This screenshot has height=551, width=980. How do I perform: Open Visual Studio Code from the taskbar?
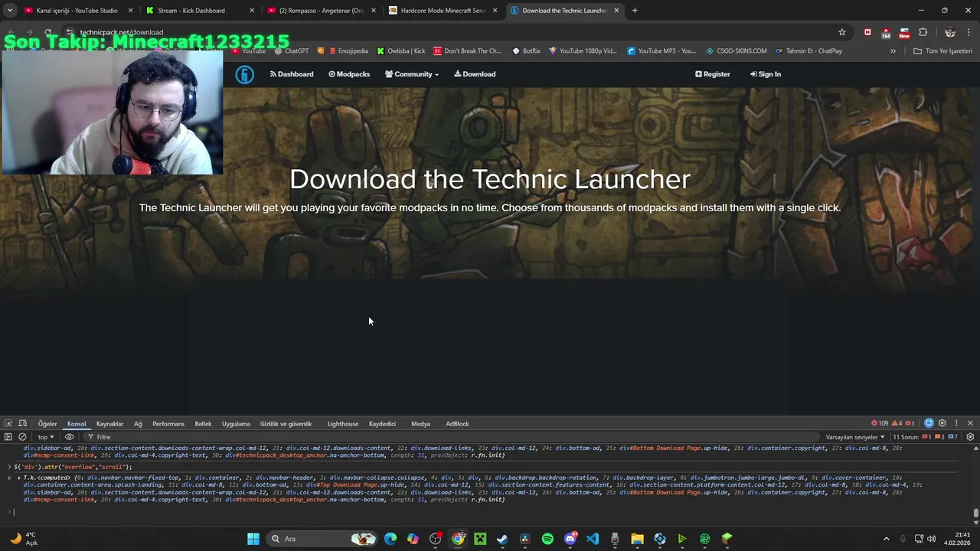593,539
